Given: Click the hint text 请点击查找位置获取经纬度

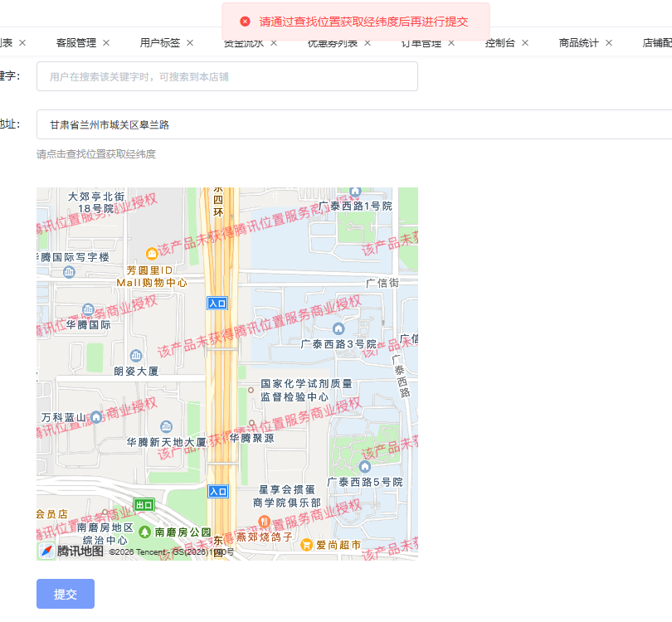Looking at the screenshot, I should pos(96,154).
